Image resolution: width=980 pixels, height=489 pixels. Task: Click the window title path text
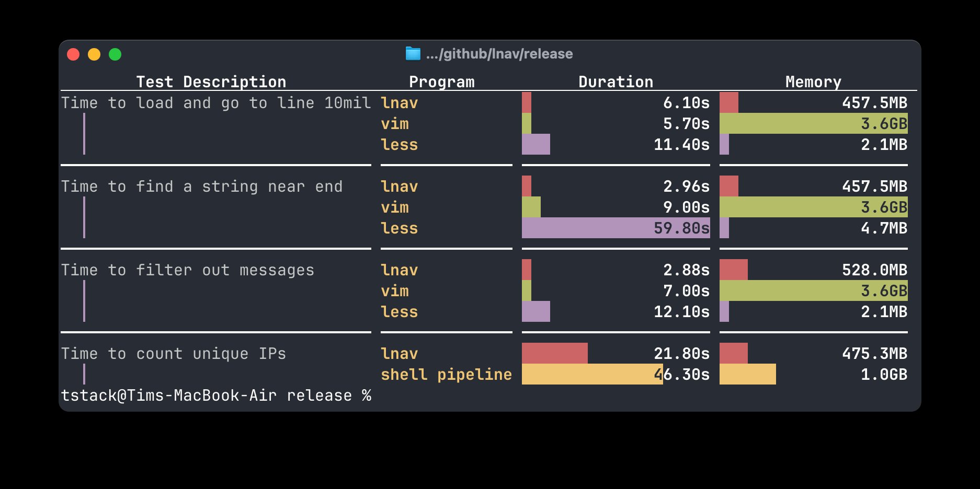pyautogui.click(x=499, y=54)
